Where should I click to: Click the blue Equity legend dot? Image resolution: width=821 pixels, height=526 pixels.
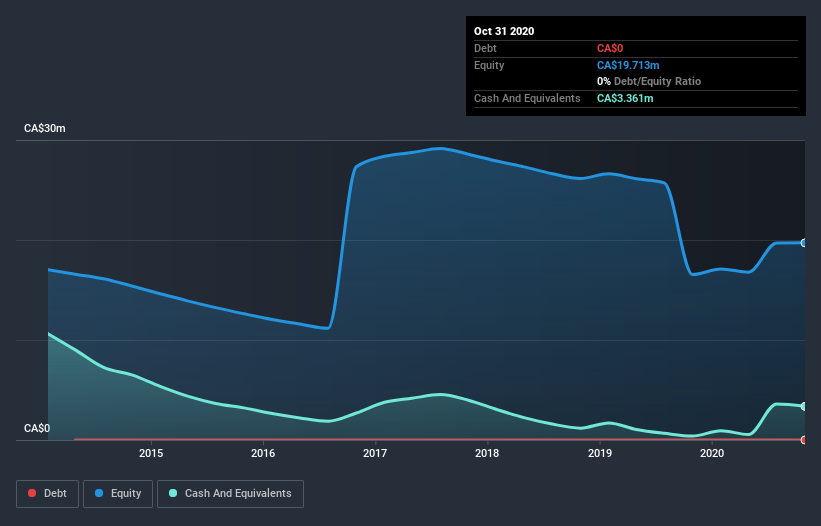99,493
